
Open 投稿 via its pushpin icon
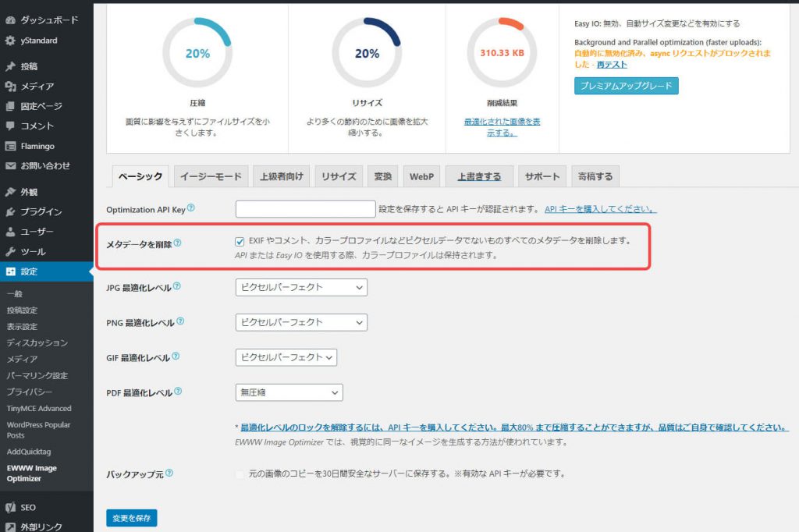(x=10, y=66)
